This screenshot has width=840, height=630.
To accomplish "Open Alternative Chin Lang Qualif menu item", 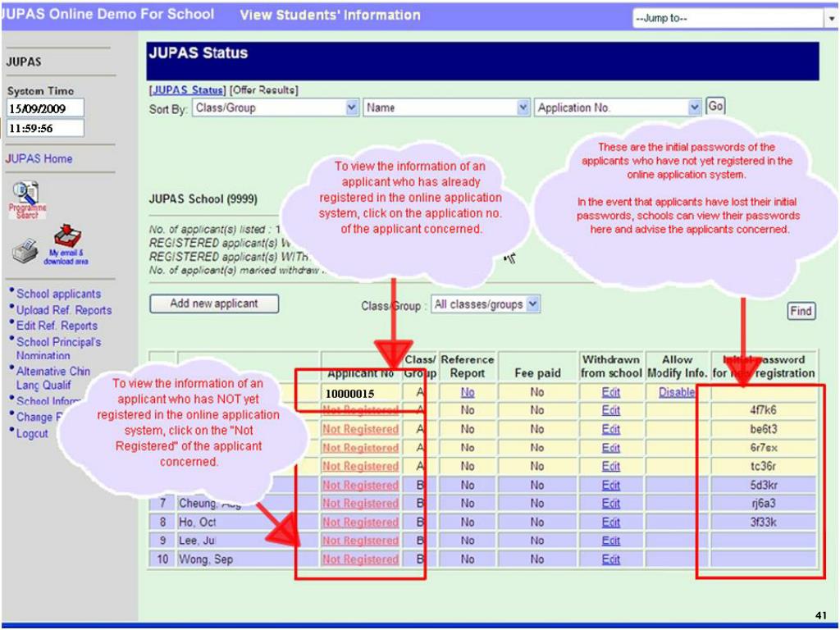I will (53, 377).
